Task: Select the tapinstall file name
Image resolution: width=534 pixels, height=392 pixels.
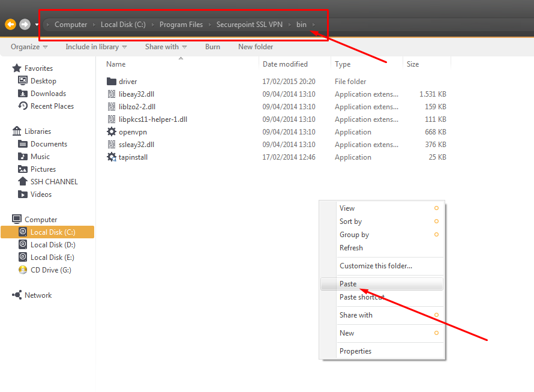Action: pos(133,157)
